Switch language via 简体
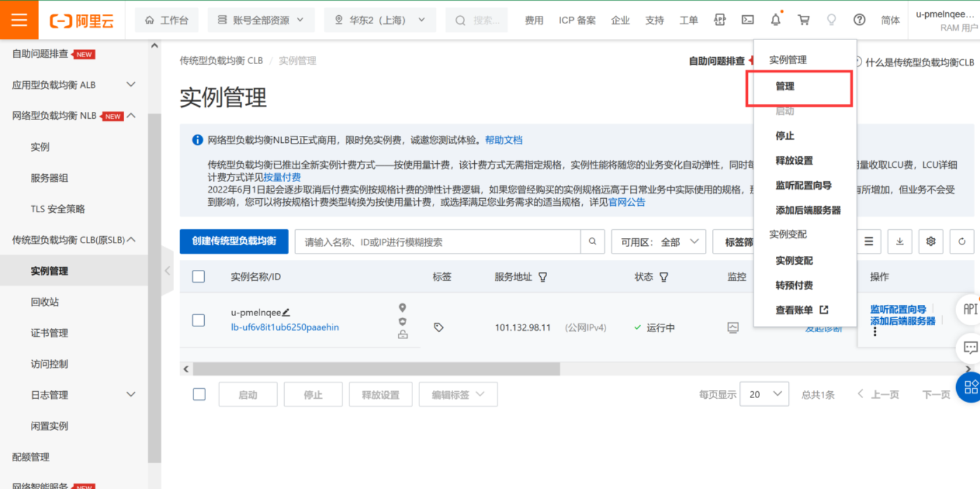This screenshot has width=980, height=489. 890,20
